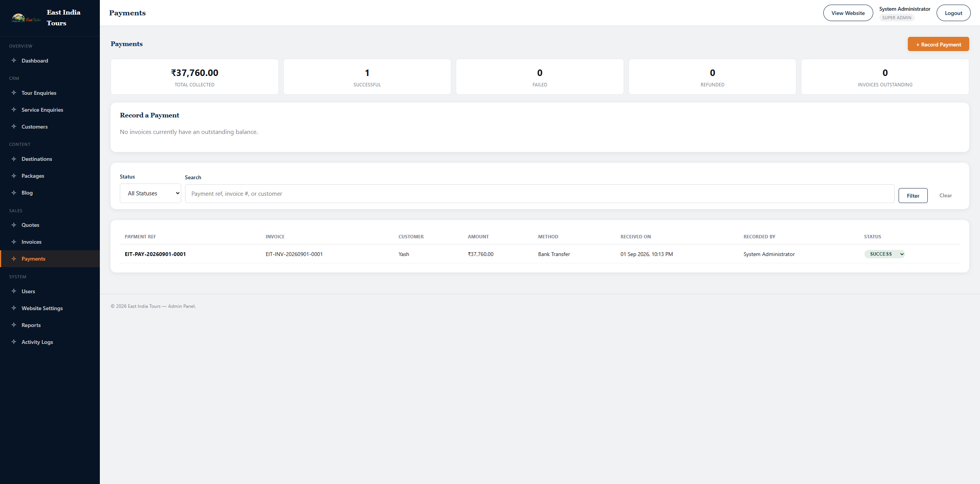View Activity Logs
Screen dimensions: 980x484
pyautogui.click(x=50, y=342)
